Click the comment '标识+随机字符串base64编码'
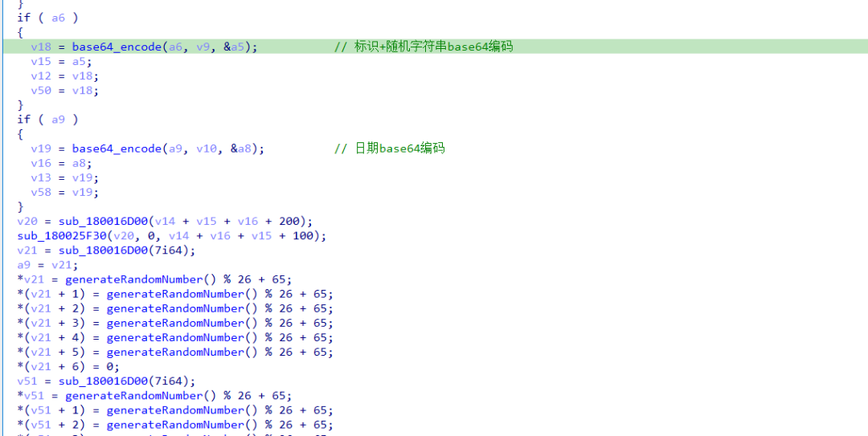The height and width of the screenshot is (436, 868). pos(424,47)
